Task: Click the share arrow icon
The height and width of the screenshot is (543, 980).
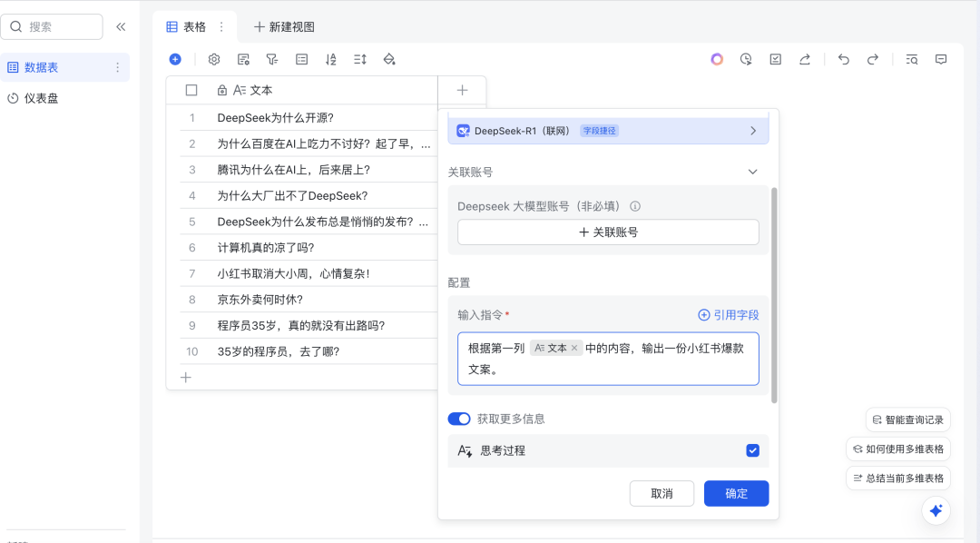Action: point(804,59)
